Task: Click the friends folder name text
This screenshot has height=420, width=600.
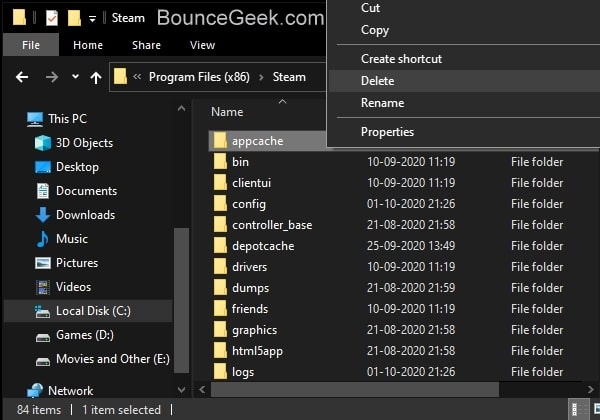Action: coord(250,309)
